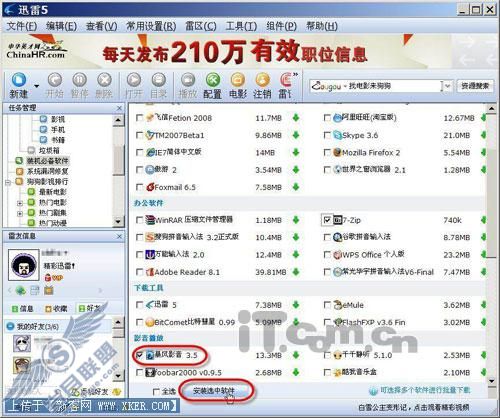Toggle the 全选 select all checkbox
500x418 pixels.
[x=156, y=391]
